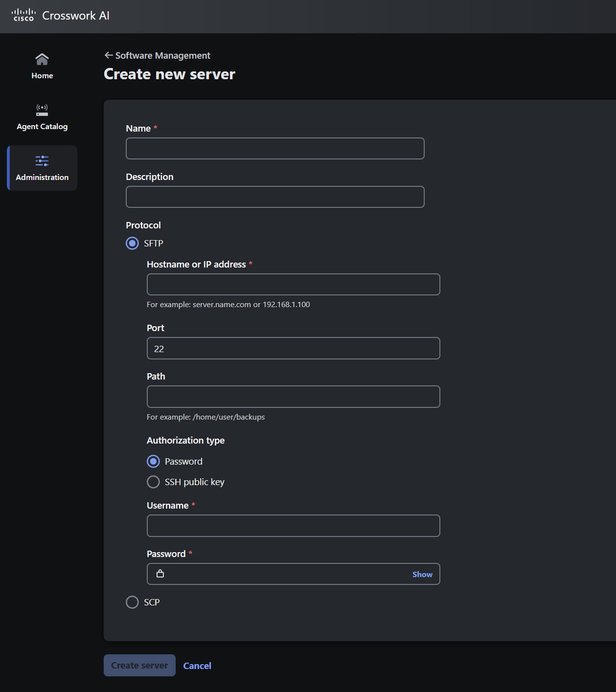Click back arrow next to Software Management
The image size is (616, 692).
coord(109,55)
